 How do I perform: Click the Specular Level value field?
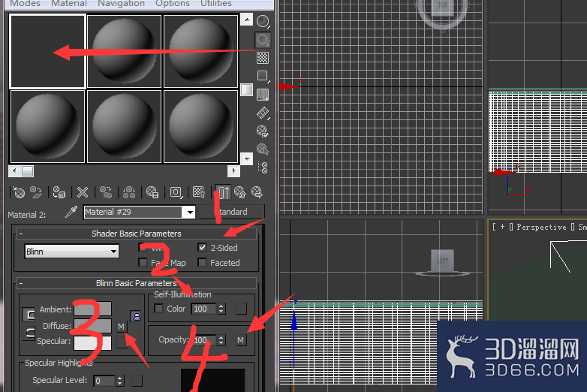[x=104, y=381]
